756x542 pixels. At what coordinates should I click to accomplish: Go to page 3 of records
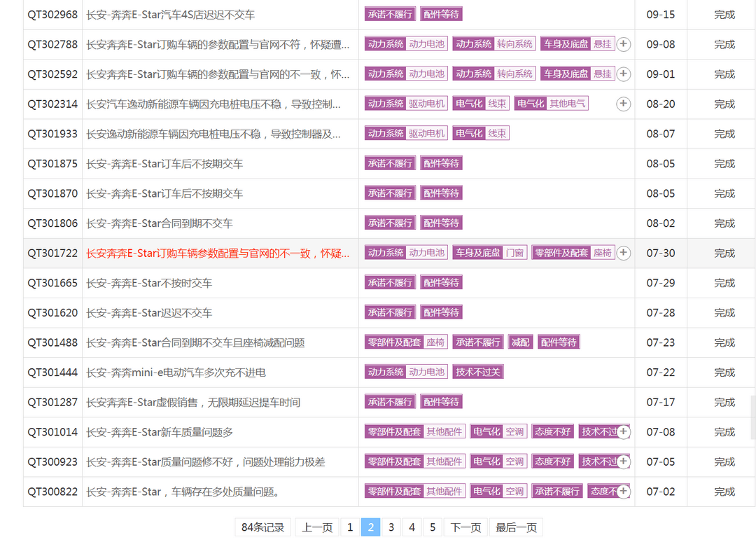[x=391, y=527]
